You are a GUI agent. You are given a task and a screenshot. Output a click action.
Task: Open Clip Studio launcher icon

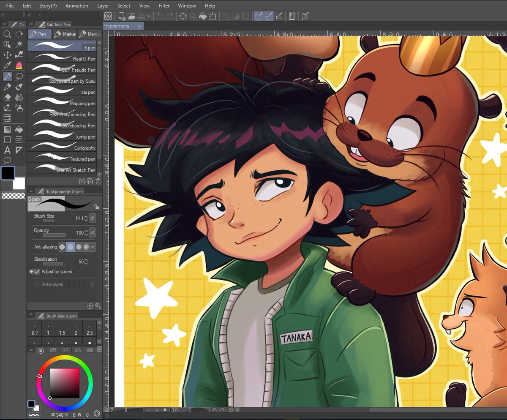pos(108,16)
